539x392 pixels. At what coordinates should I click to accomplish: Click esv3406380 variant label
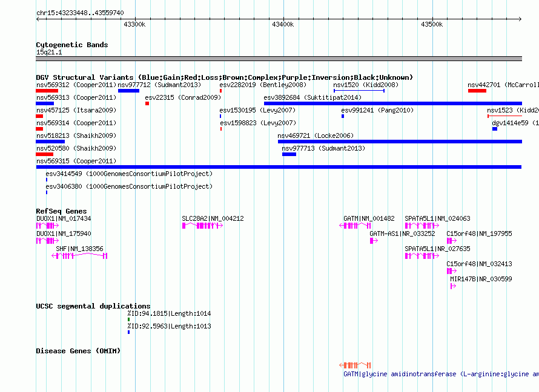click(x=129, y=186)
